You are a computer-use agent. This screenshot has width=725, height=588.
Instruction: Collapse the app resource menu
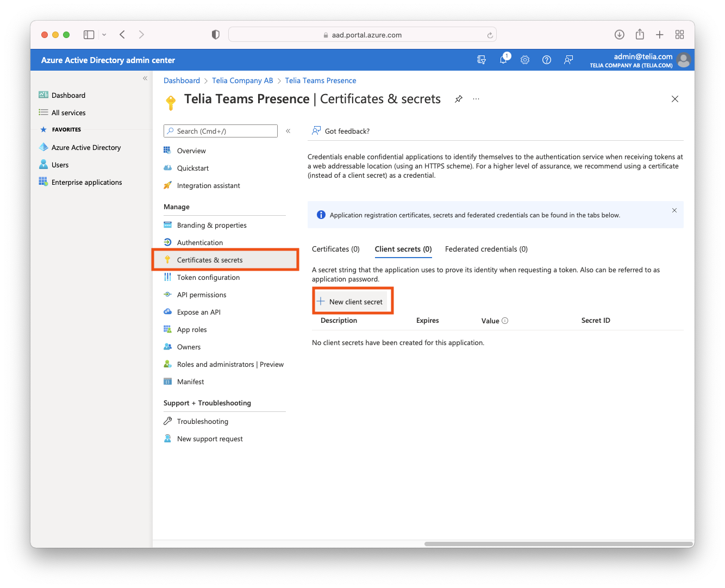[x=288, y=131]
